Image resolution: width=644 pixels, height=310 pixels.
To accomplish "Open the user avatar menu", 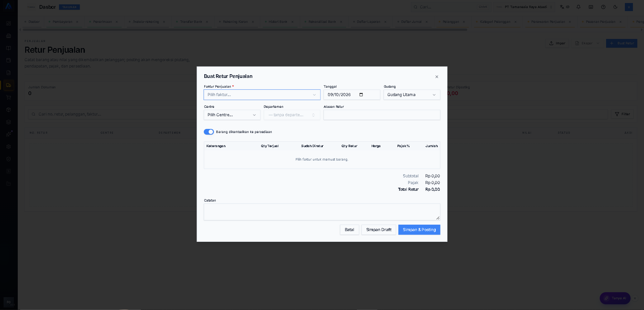I will pos(629,7).
